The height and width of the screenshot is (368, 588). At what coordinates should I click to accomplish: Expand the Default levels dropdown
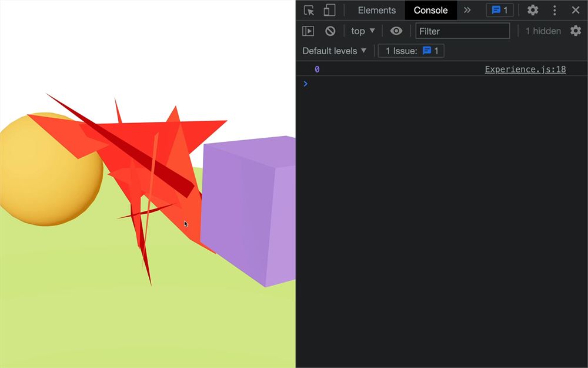(x=334, y=51)
